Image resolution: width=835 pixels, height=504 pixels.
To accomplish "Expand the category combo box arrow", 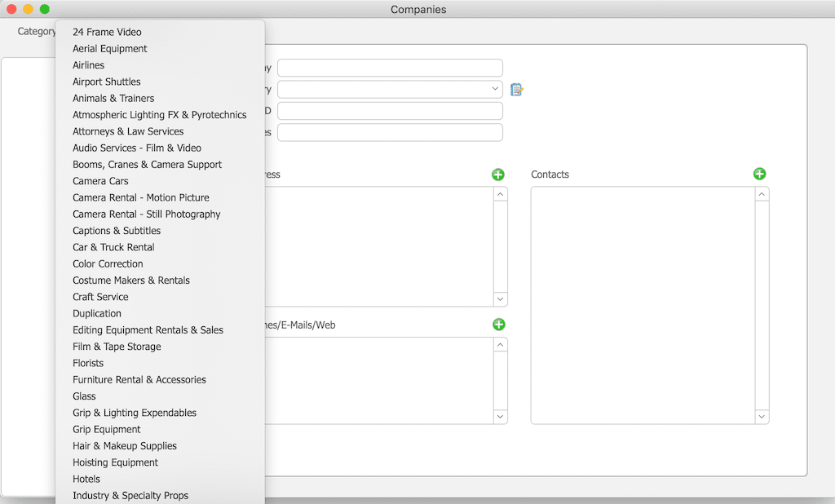I will (x=495, y=89).
